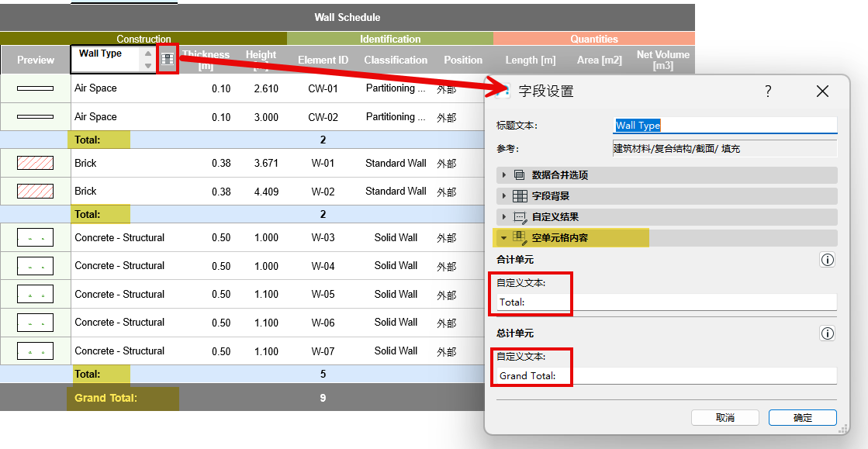This screenshot has width=868, height=449.
Task: Select CW-01 element ID cell
Action: click(323, 88)
